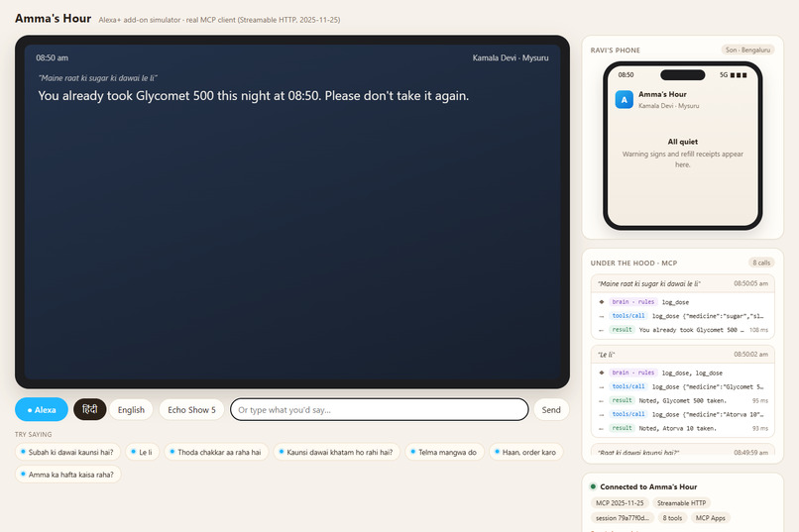Click the 'Son · Bengaluru' badge
Viewport: 799px width, 532px height.
pyautogui.click(x=747, y=50)
